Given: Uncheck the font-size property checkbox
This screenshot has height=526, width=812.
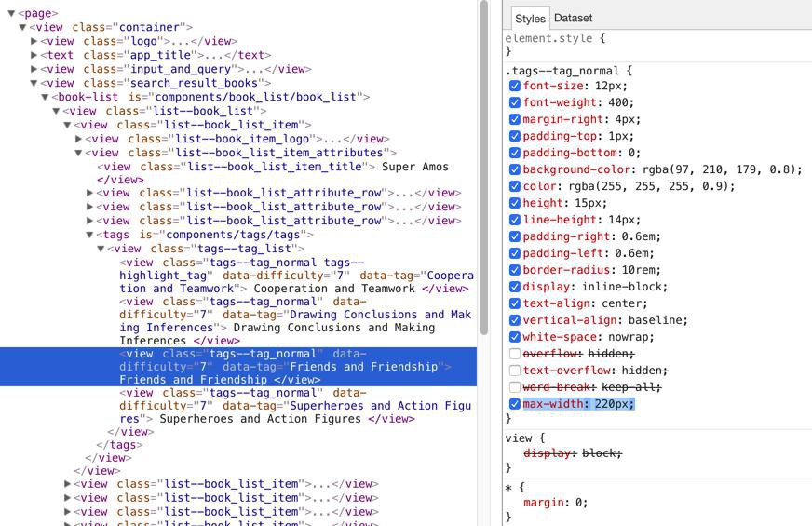Looking at the screenshot, I should click(x=515, y=86).
